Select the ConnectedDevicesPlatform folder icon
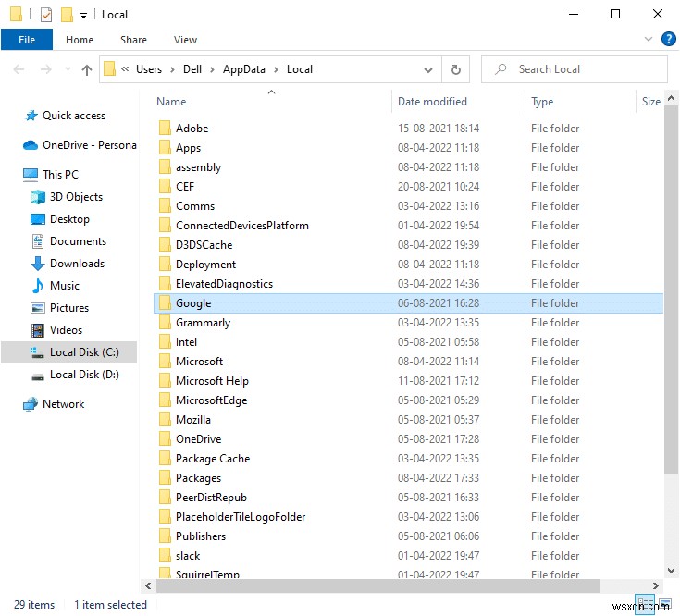Screen dimensions: 680x616 [x=165, y=226]
